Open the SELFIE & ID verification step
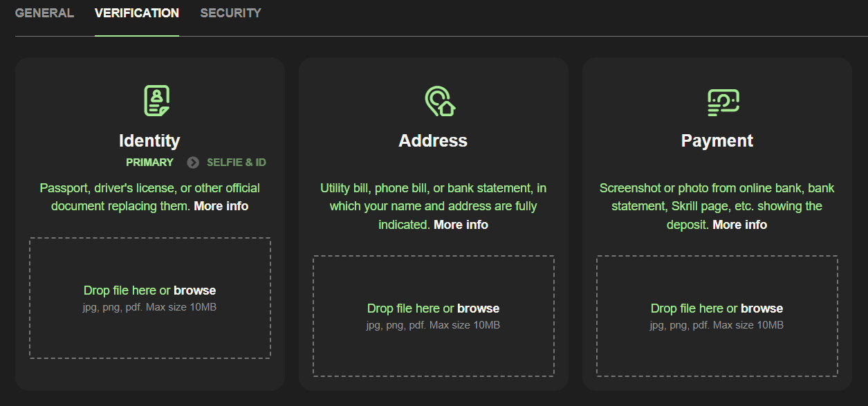This screenshot has height=406, width=868. [237, 162]
